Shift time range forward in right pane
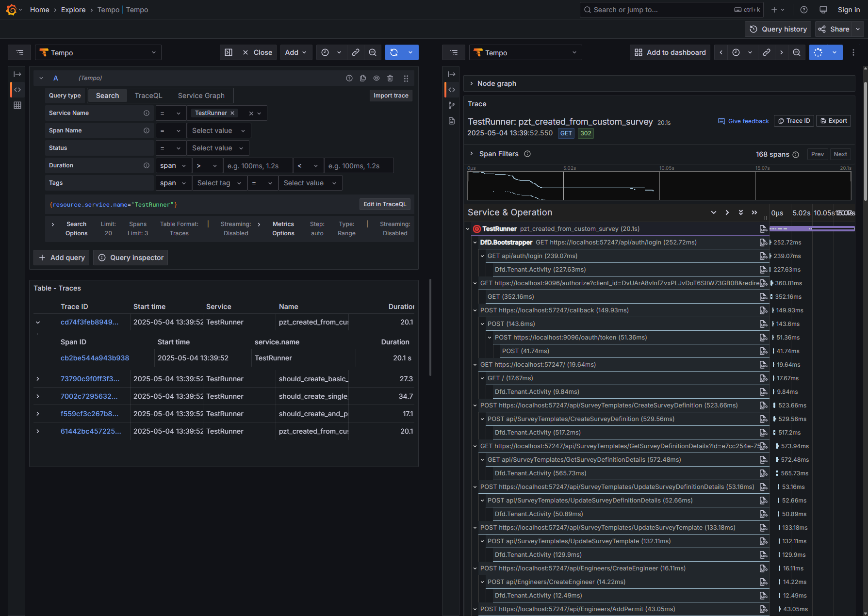This screenshot has height=616, width=868. 781,52
